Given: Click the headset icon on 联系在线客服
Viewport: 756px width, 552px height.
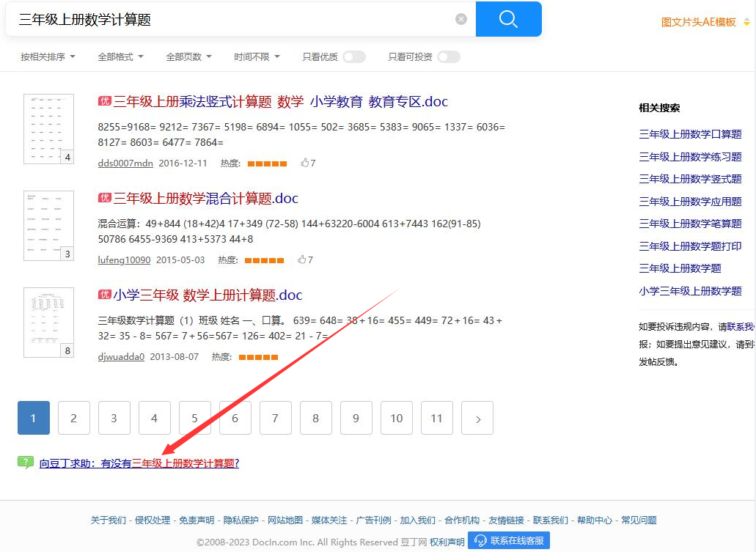Looking at the screenshot, I should click(480, 541).
